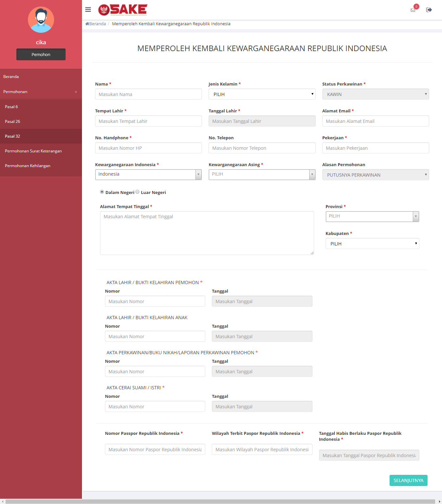Click Nomor field under Akta Lahir Anak

point(155,336)
